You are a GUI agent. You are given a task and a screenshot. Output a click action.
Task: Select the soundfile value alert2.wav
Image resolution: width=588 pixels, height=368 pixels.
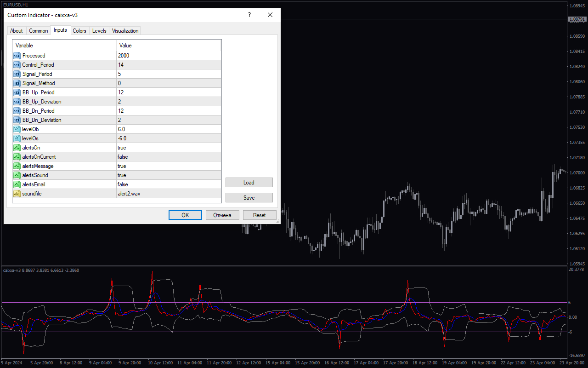coord(129,194)
